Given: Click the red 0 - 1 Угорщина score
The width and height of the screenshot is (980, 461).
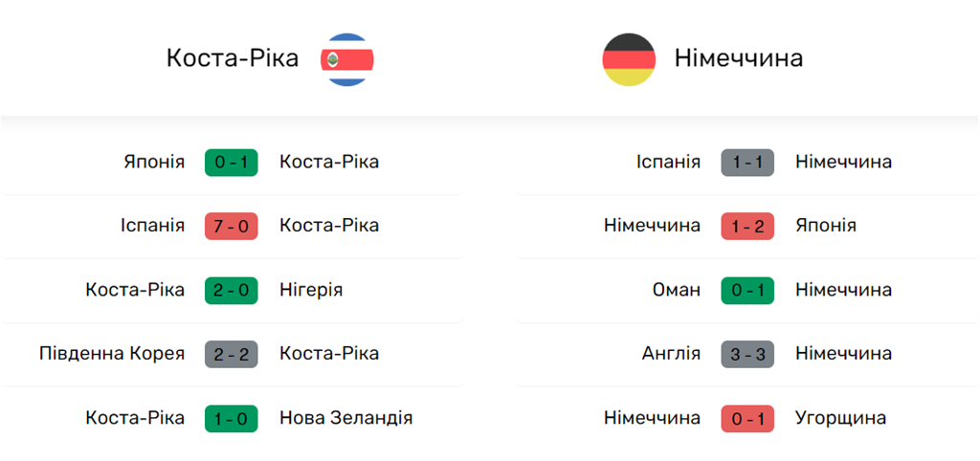Looking at the screenshot, I should point(747,418).
